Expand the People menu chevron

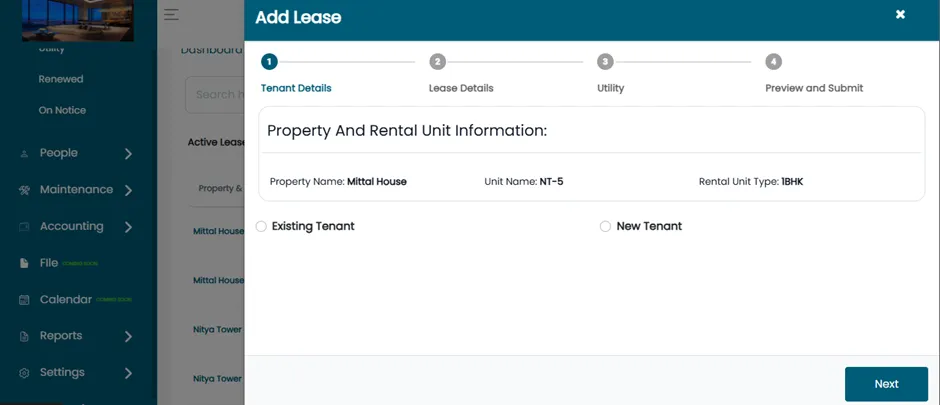(x=128, y=154)
